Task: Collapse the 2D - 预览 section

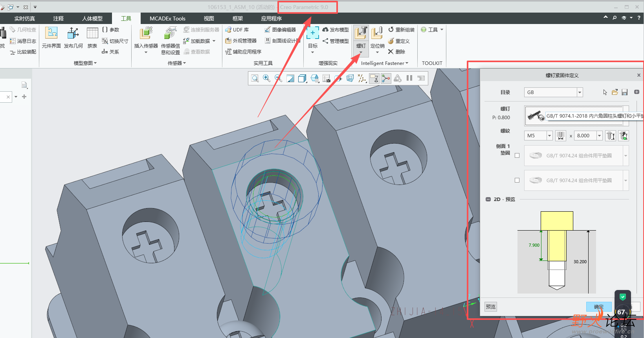Action: click(x=488, y=199)
